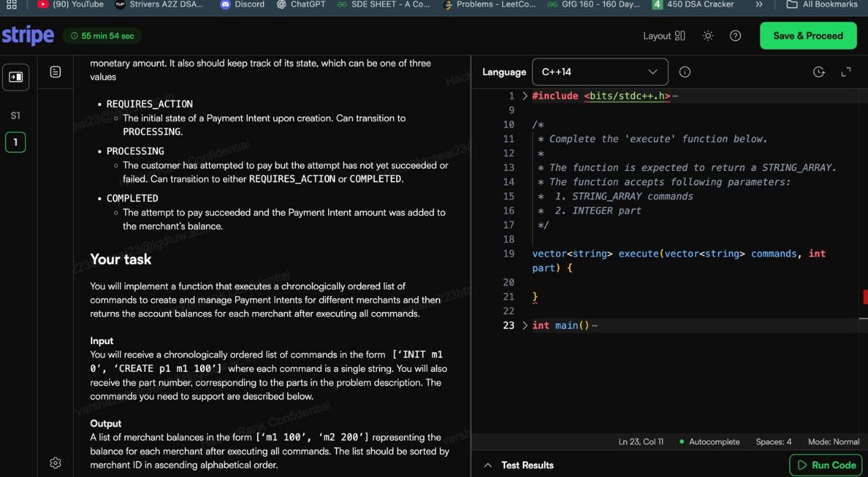Toggle the light/dark theme sun icon

coord(708,36)
